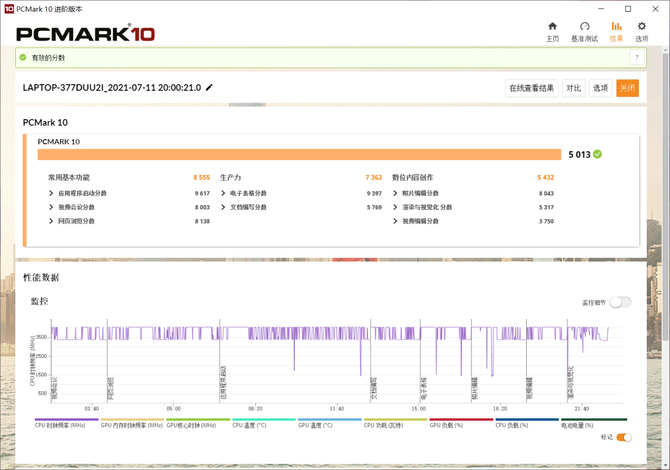Disable the 标记 markers toggle

coord(623,437)
